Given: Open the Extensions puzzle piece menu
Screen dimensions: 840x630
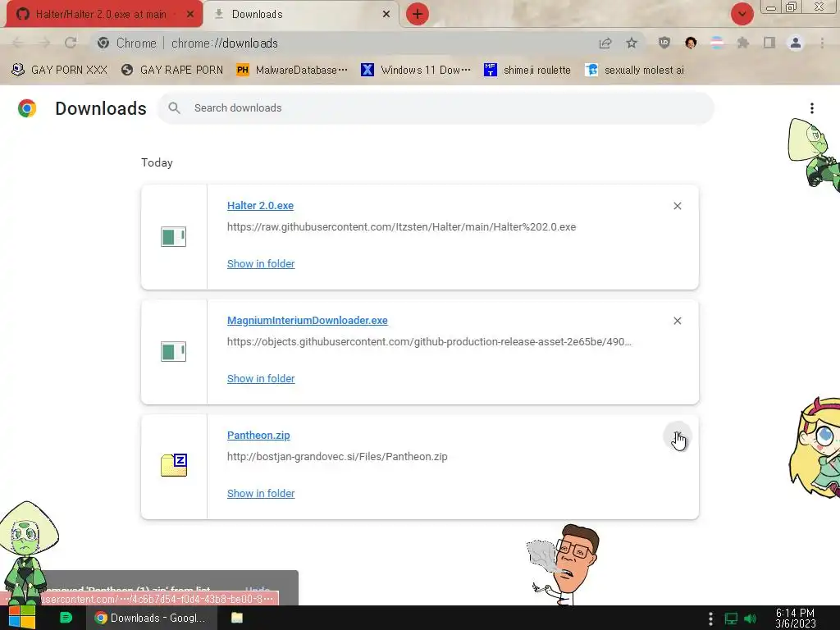Looking at the screenshot, I should tap(743, 43).
